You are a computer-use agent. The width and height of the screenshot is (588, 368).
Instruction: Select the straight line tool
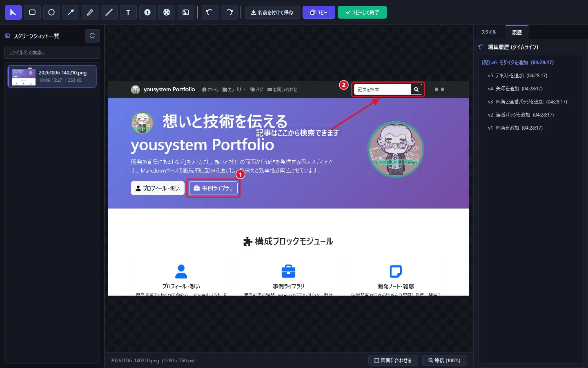click(109, 12)
